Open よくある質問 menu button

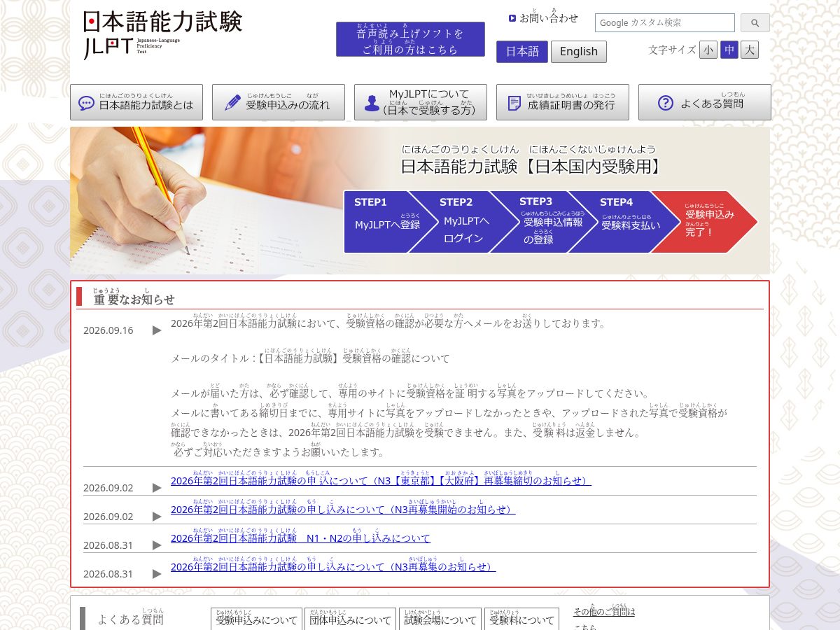705,102
